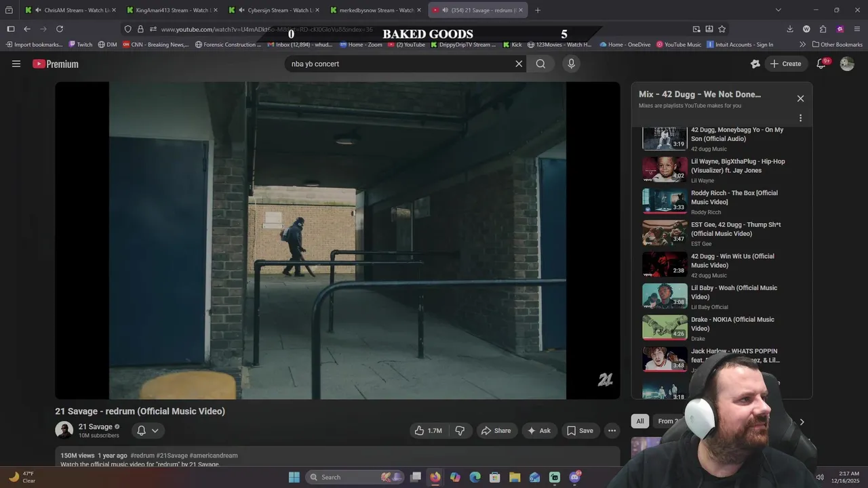Clear the search box text
Screen dimensions: 868x488
point(519,64)
